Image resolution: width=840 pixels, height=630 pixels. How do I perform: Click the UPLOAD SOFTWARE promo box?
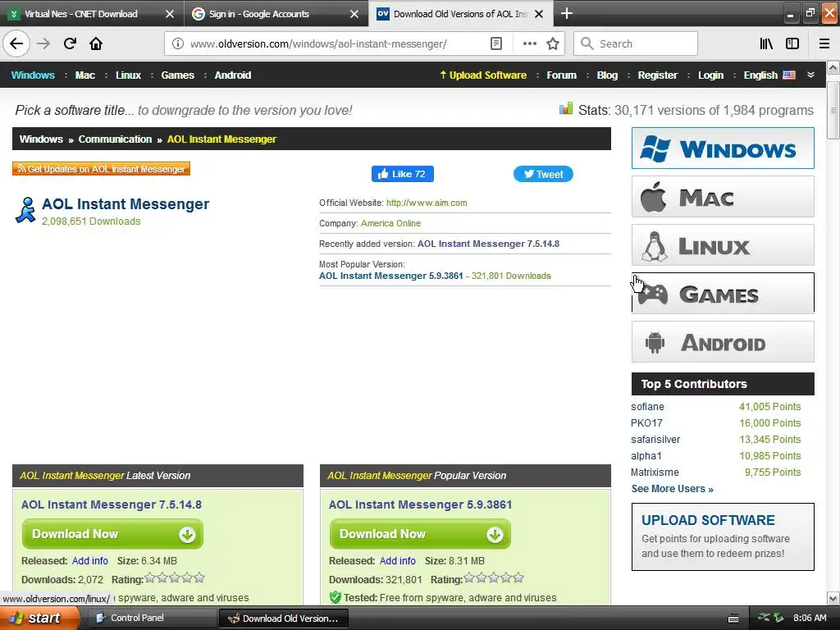point(723,536)
